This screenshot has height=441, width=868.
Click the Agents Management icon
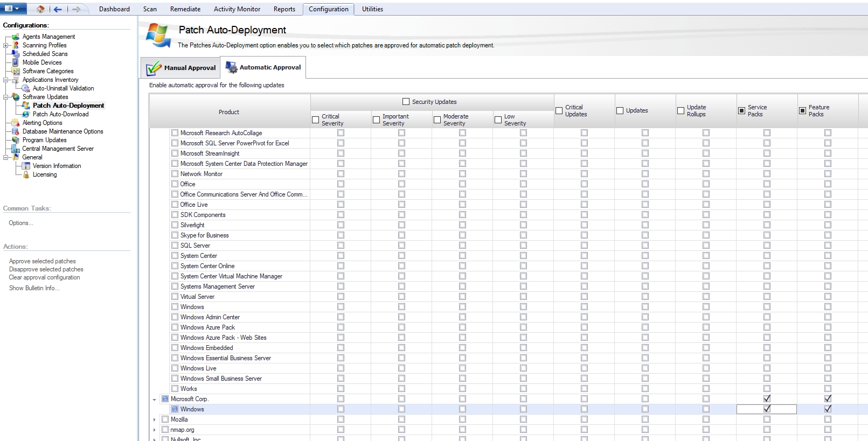pos(16,37)
